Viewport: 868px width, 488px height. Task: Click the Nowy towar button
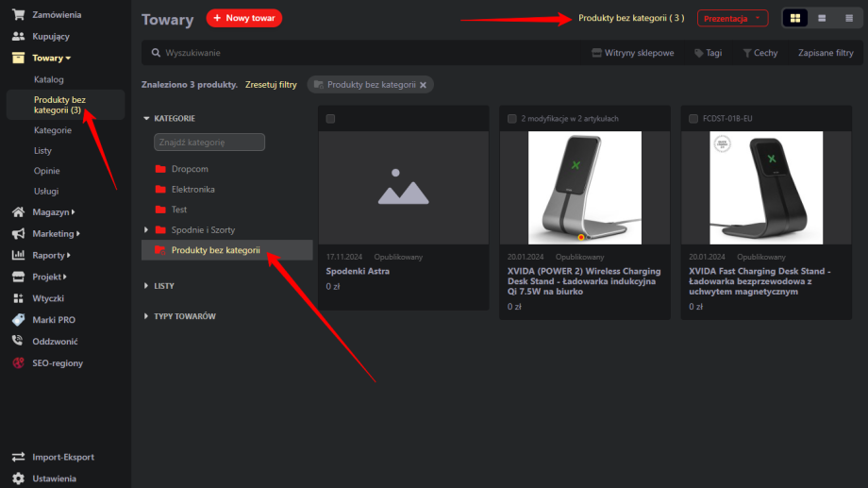243,18
